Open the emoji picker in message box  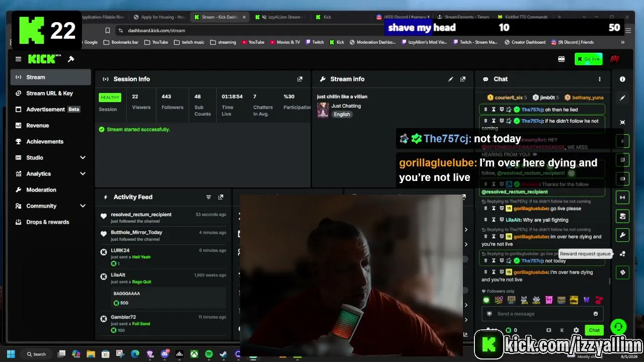click(596, 314)
